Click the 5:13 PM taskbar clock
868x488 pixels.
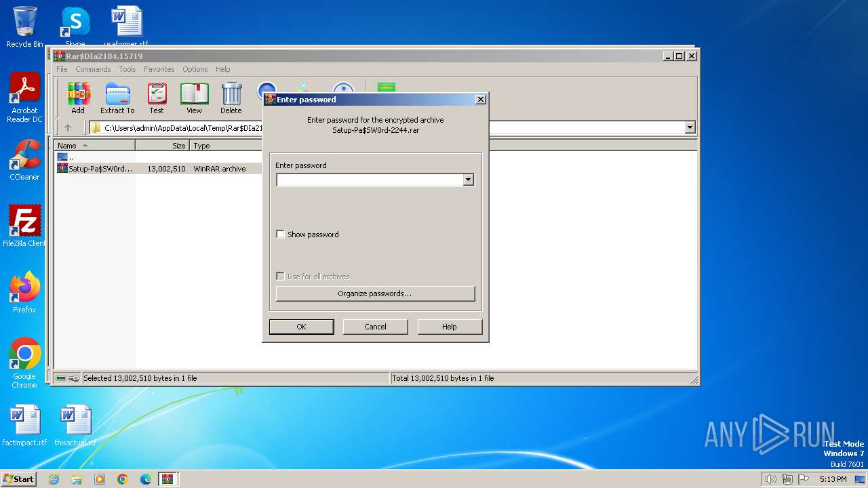click(833, 479)
